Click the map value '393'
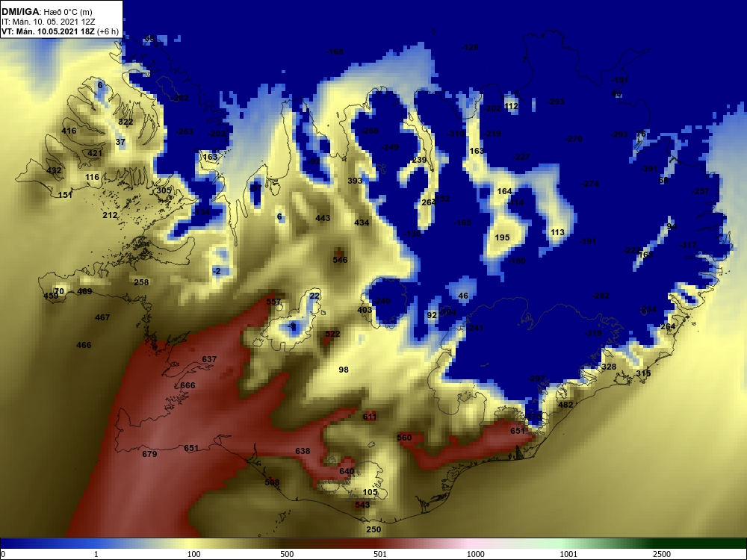 tap(355, 181)
